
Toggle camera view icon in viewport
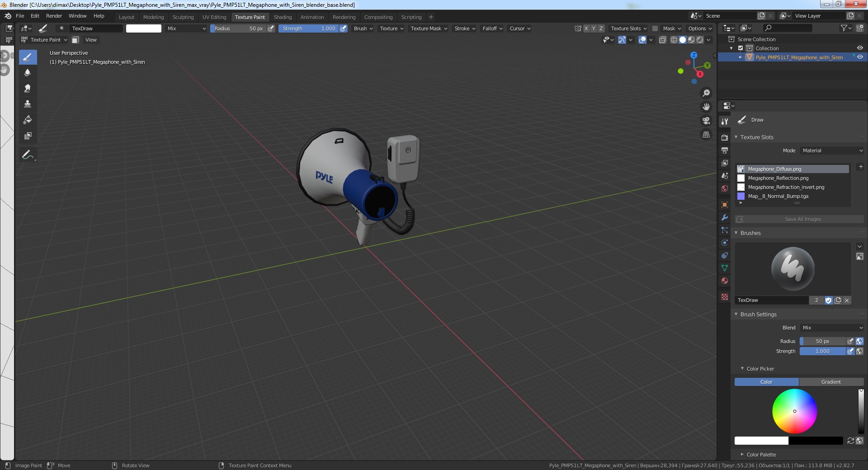[x=706, y=121]
